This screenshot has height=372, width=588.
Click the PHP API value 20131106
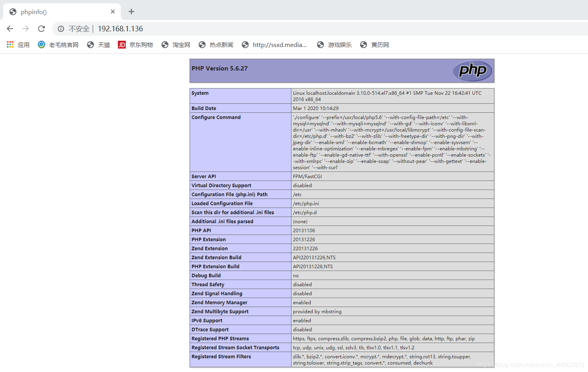[x=304, y=231]
